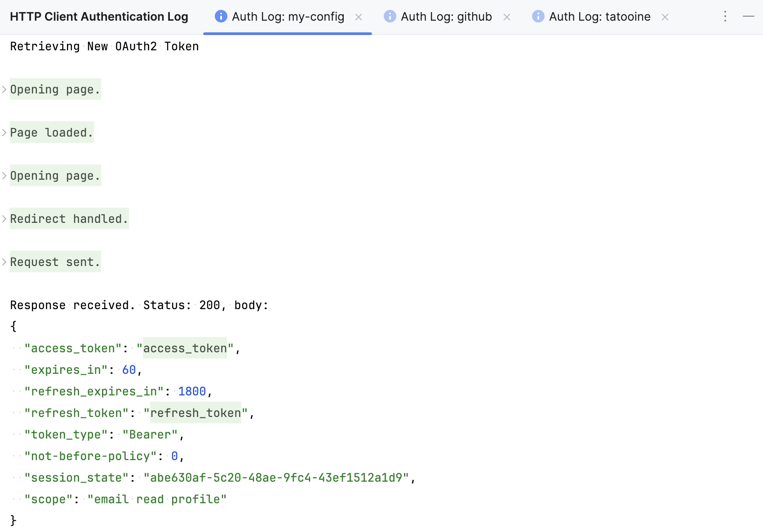Expand the 'Page loaded.' log entry
Viewport: 763px width, 532px height.
[x=4, y=132]
